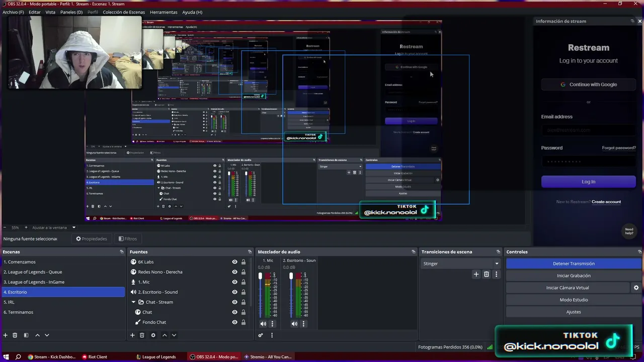Open the Paneles menu
Viewport: 644px width, 362px height.
71,12
